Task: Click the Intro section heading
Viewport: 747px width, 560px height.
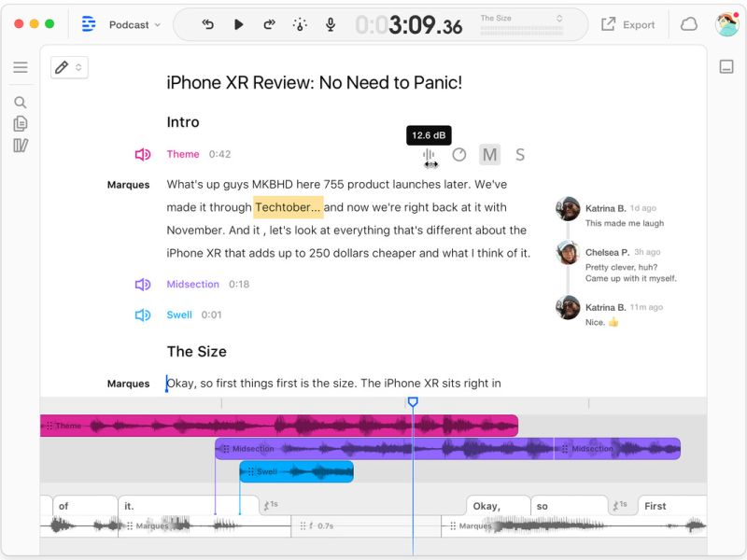Action: click(183, 122)
